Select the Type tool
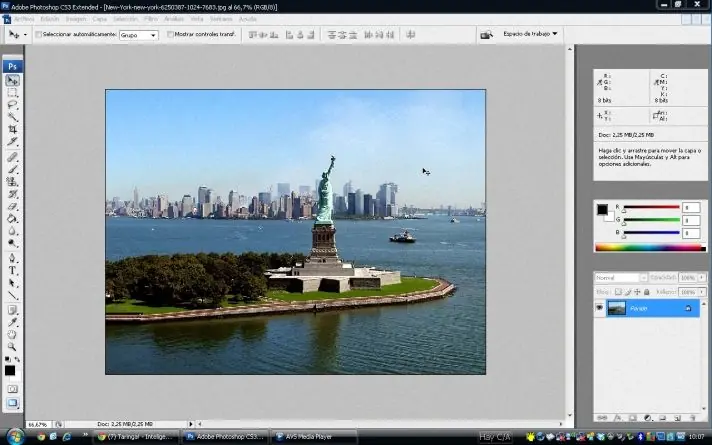The image size is (712, 445). 12,271
